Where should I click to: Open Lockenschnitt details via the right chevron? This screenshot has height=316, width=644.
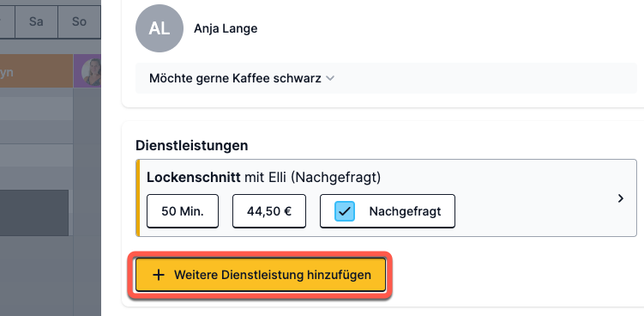coord(621,198)
